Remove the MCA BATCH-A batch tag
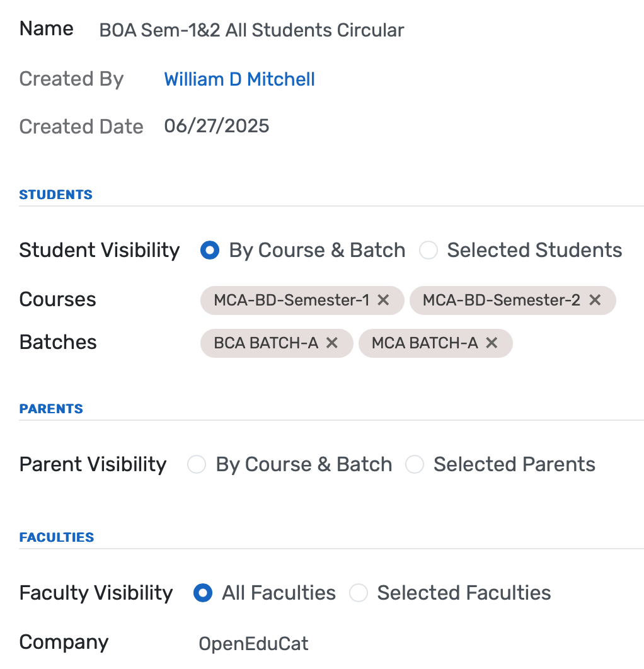This screenshot has width=644, height=669. pyautogui.click(x=492, y=343)
